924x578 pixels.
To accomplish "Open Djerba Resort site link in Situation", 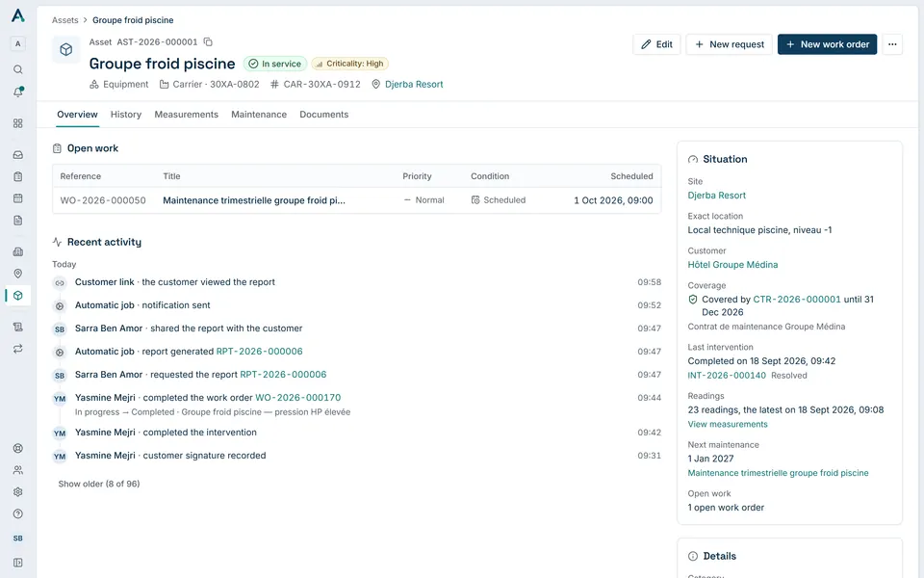I will 716,196.
